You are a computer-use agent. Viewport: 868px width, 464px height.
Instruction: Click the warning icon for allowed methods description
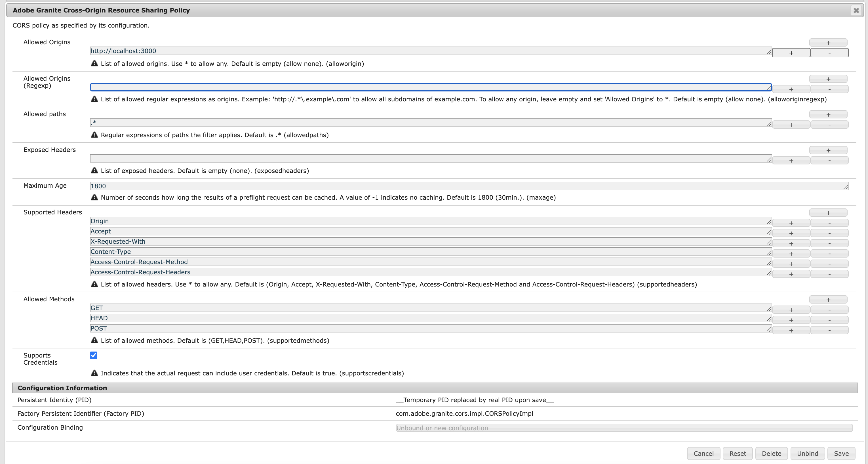95,340
